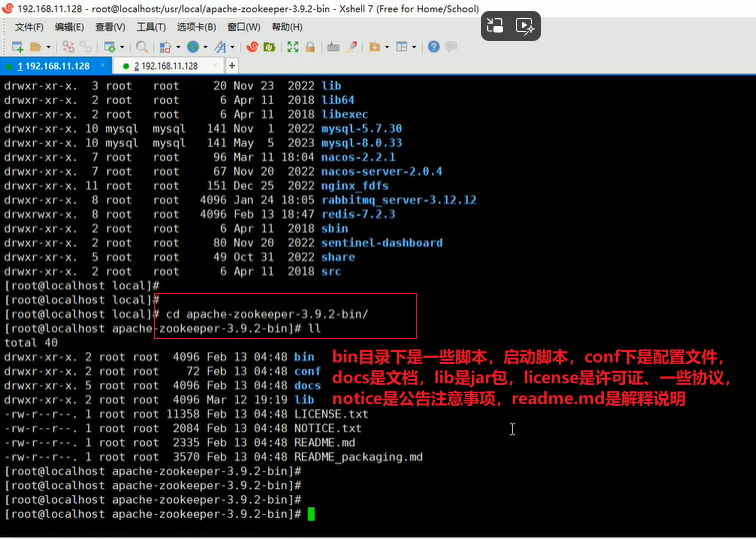This screenshot has height=539, width=756.
Task: Click 'nacos-2.2.1' directory name
Action: [x=358, y=157]
